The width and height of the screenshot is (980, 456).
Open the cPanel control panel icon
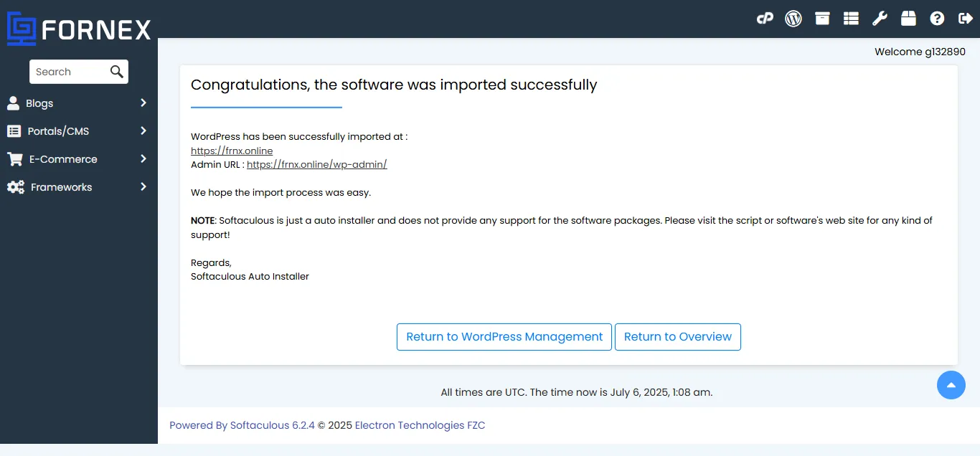point(765,19)
